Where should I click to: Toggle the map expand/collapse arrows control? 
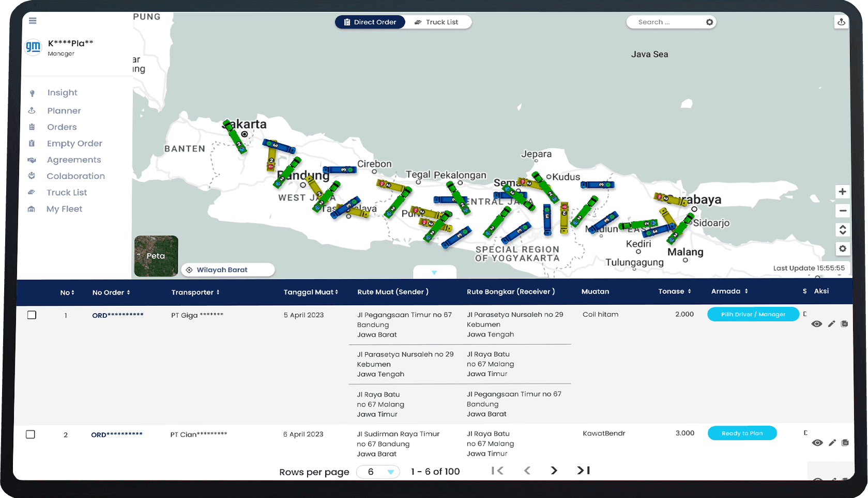point(843,230)
